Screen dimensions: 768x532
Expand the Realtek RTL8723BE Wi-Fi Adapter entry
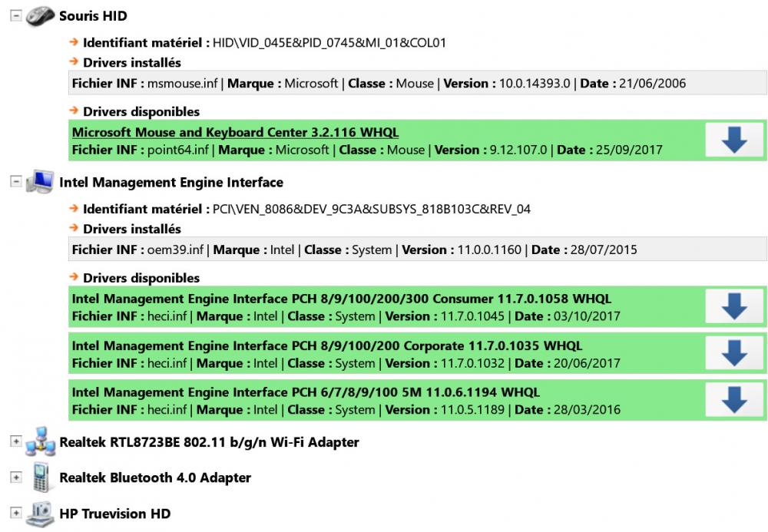16,441
